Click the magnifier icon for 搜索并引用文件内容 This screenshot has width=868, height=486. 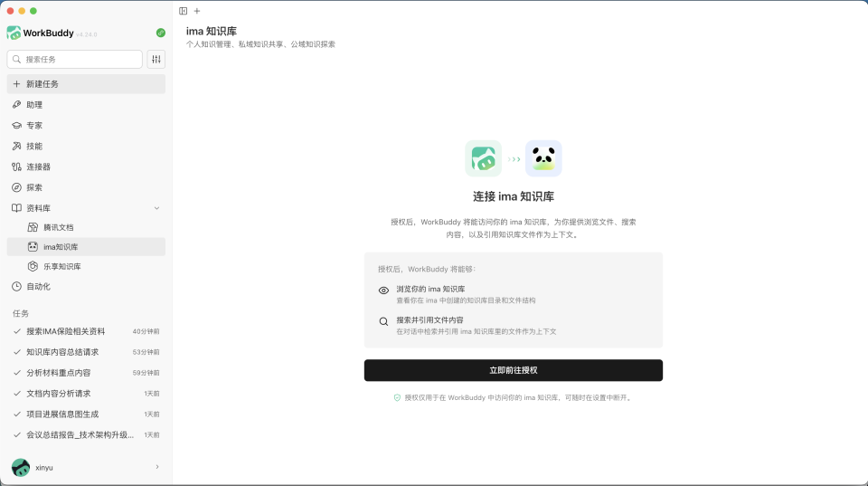pyautogui.click(x=383, y=321)
